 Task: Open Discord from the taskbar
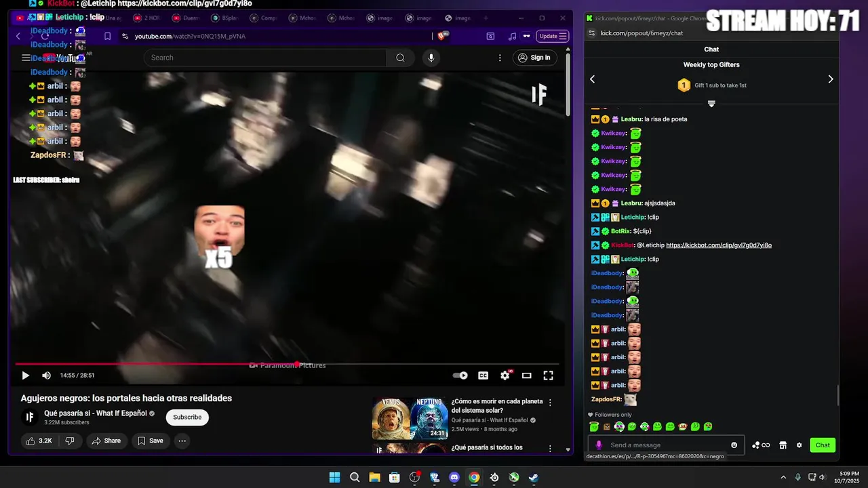(x=454, y=477)
